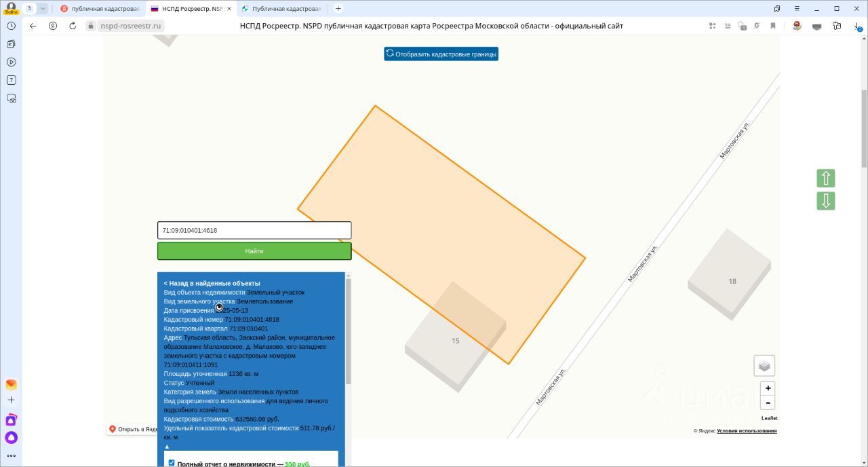Open the history clock icon in sidebar
This screenshot has width=868, height=467.
pyautogui.click(x=11, y=25)
